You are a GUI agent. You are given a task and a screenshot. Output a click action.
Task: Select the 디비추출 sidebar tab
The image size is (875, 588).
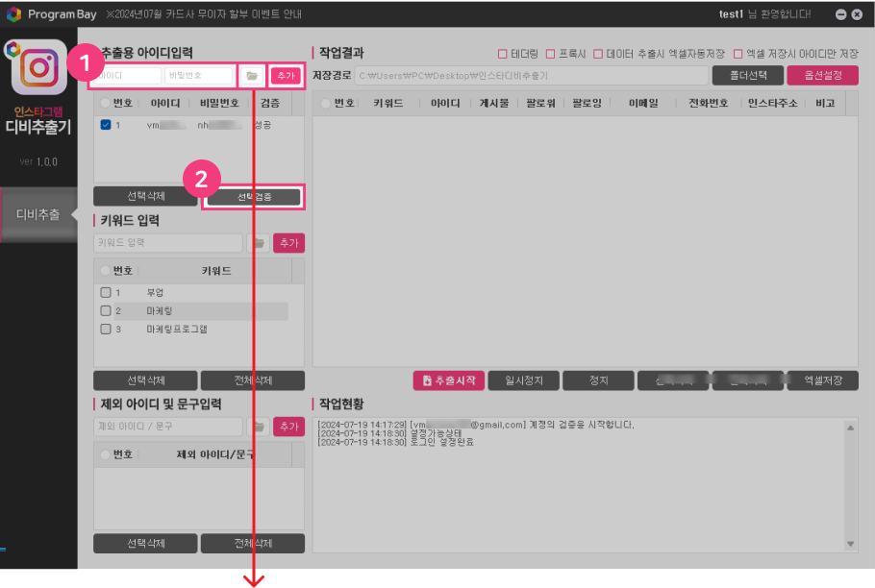(x=38, y=214)
